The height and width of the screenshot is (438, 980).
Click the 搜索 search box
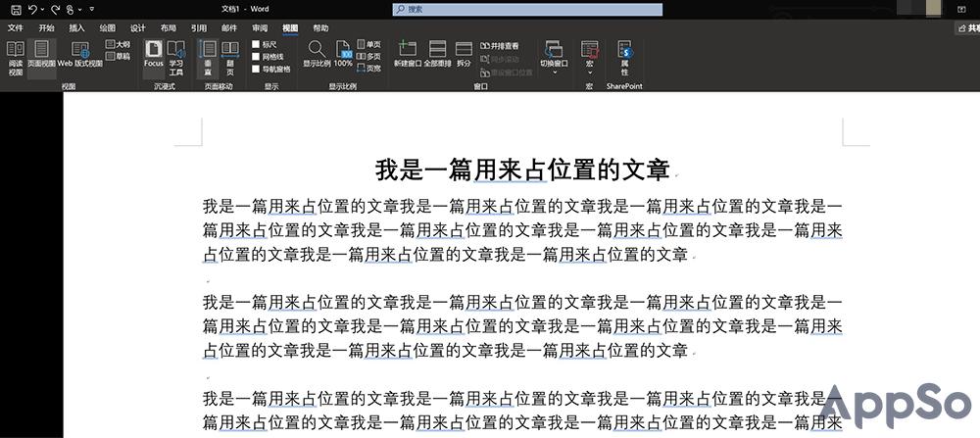[x=527, y=10]
